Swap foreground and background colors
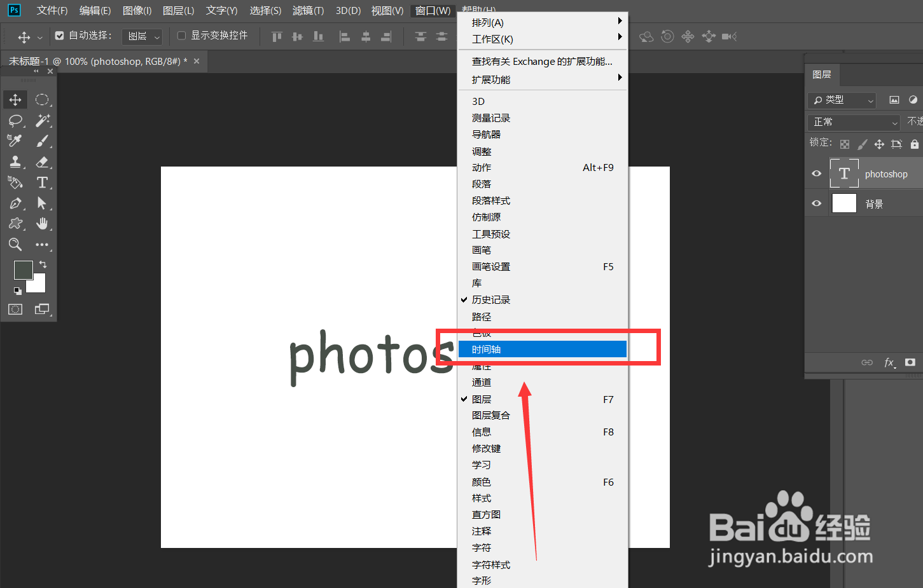 coord(43,264)
